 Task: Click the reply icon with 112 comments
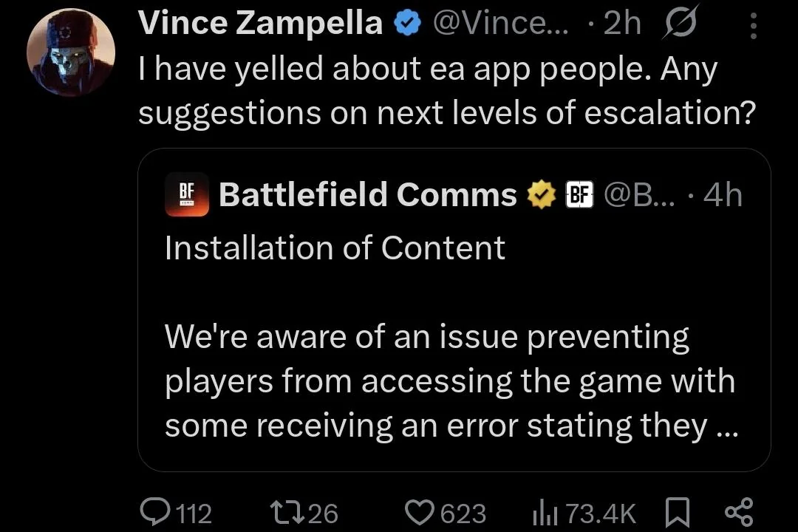(154, 512)
